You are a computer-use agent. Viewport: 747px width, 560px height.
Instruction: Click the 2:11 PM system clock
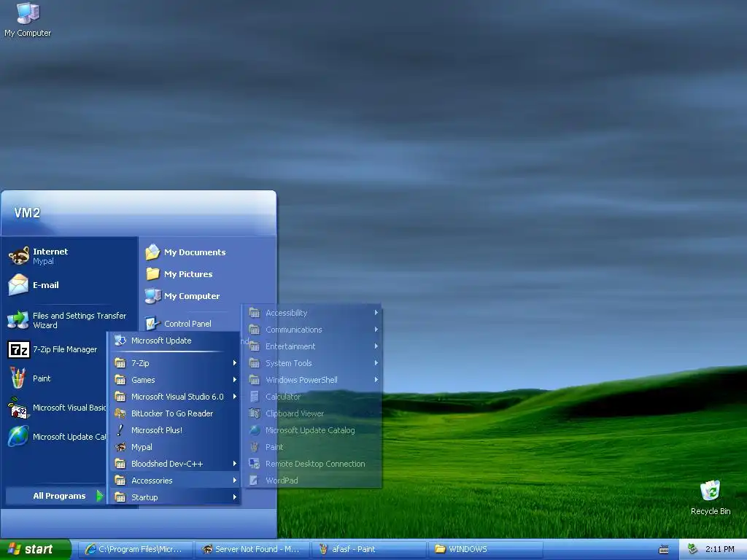(x=719, y=549)
